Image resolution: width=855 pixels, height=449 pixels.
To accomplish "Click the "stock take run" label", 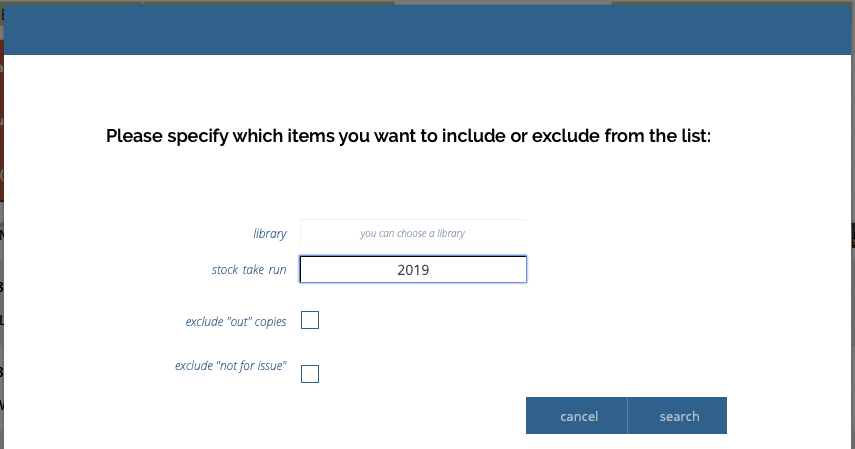I will [x=249, y=270].
